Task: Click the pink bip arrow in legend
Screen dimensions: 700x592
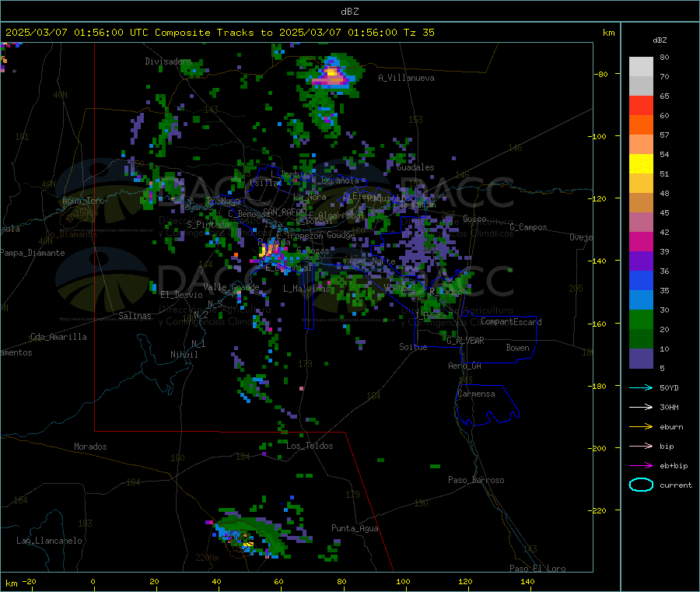Action: tap(641, 446)
